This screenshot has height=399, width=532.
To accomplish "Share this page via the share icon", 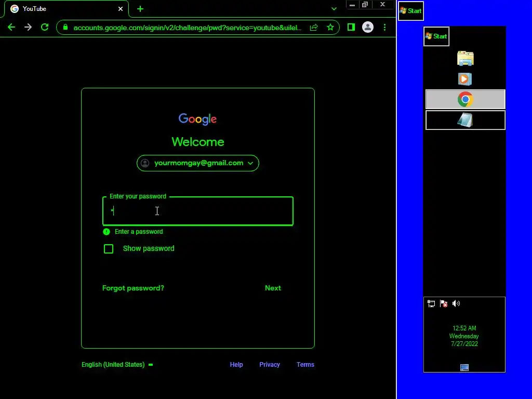I will (x=314, y=28).
